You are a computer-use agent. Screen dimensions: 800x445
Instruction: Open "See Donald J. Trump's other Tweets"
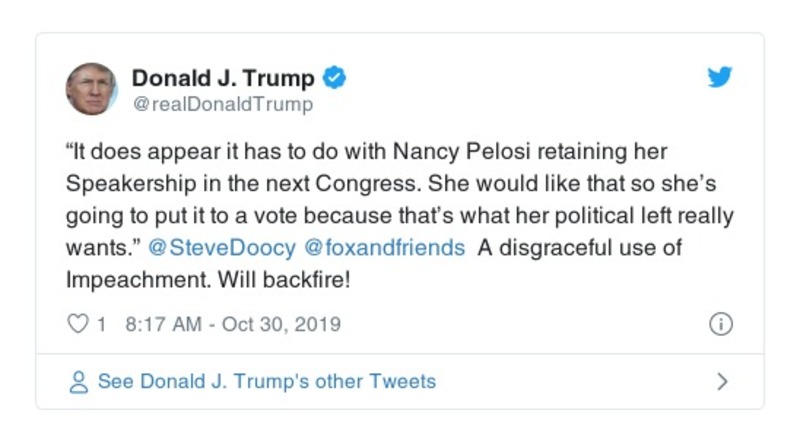pos(266,381)
